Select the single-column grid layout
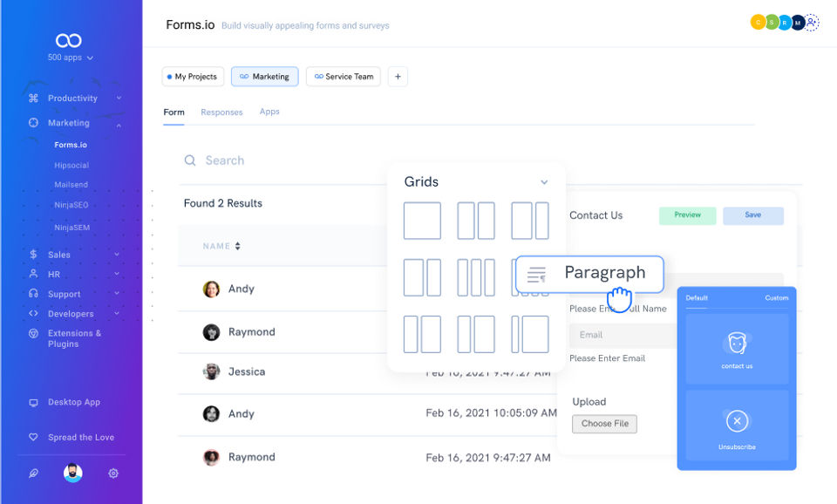The width and height of the screenshot is (837, 504). 422,221
